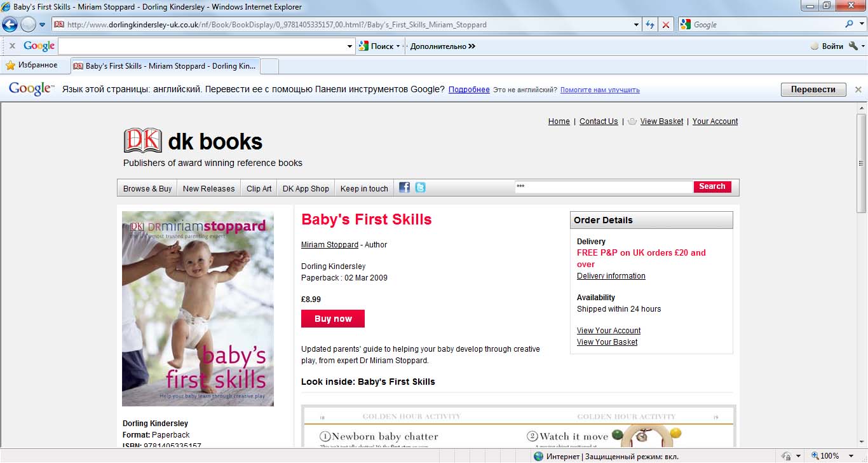Image resolution: width=868 pixels, height=463 pixels.
Task: Click the Facebook icon
Action: (x=405, y=187)
